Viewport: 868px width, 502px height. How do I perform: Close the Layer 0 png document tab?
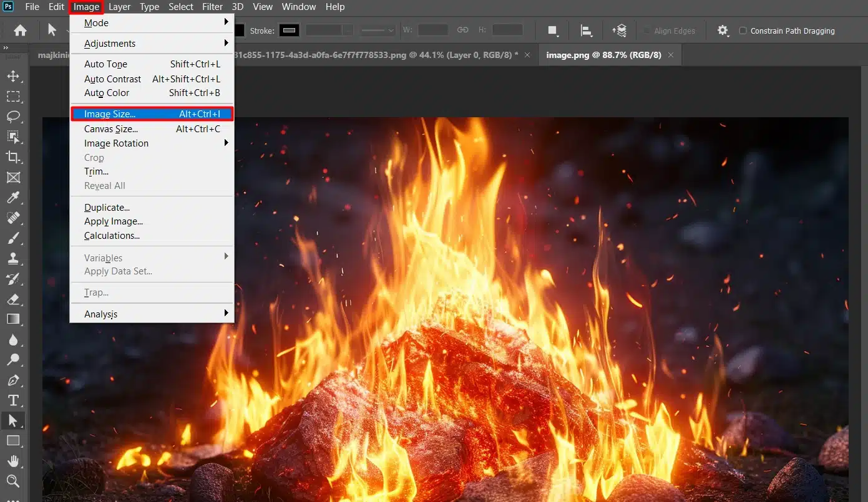[x=527, y=55]
